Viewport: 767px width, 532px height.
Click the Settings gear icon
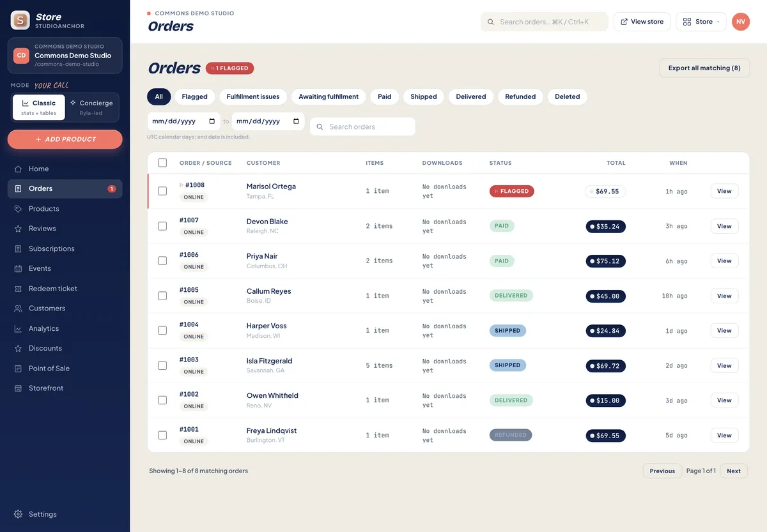[x=18, y=514]
